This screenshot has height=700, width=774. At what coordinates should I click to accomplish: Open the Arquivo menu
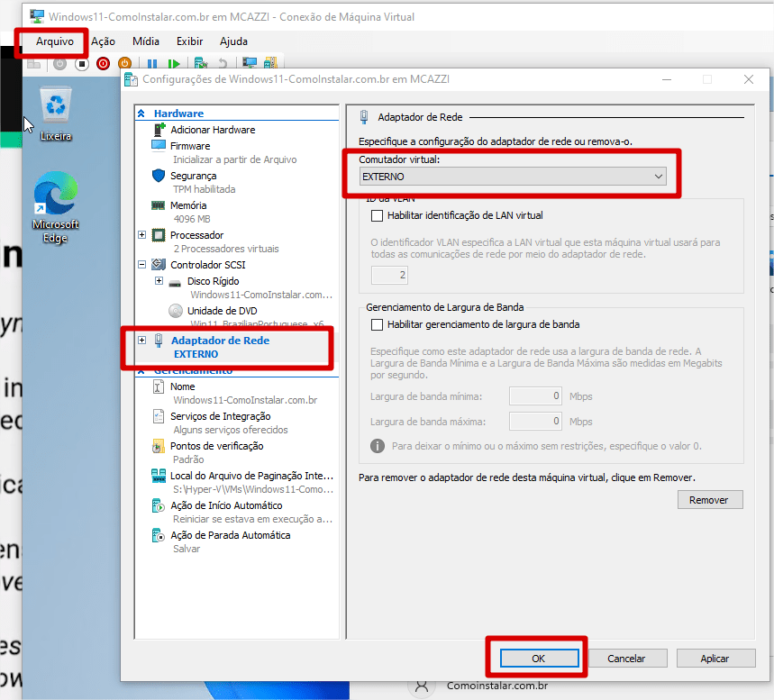coord(55,41)
